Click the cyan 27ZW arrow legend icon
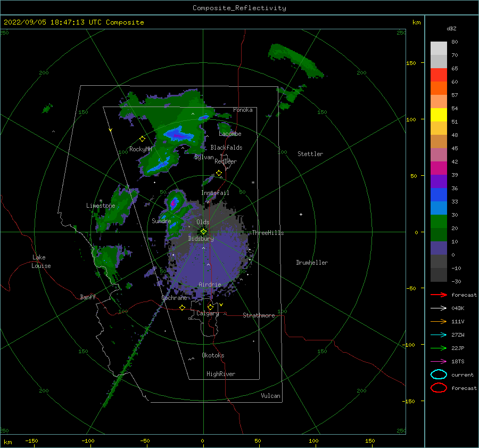The width and height of the screenshot is (479, 448). pos(439,335)
